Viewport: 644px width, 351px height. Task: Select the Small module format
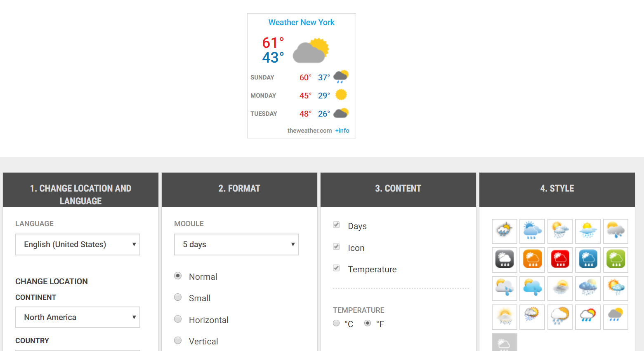tap(178, 297)
